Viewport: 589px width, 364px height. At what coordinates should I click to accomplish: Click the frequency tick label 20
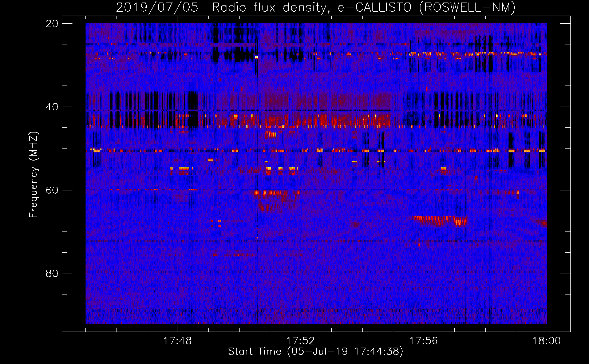coord(52,24)
